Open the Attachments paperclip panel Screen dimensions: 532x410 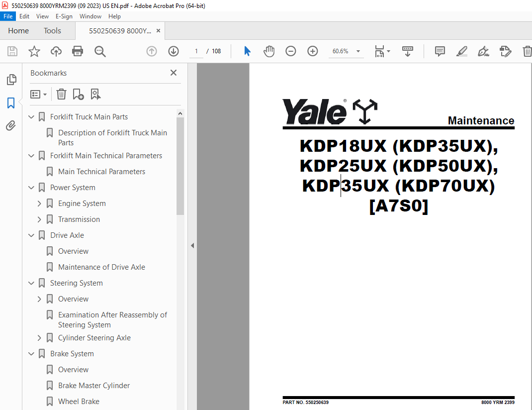click(x=11, y=126)
